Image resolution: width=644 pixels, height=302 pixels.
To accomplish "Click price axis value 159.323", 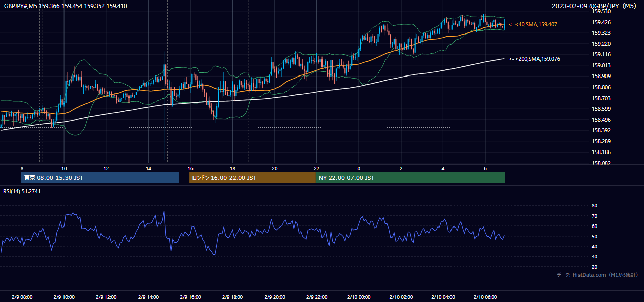I will 601,33.
